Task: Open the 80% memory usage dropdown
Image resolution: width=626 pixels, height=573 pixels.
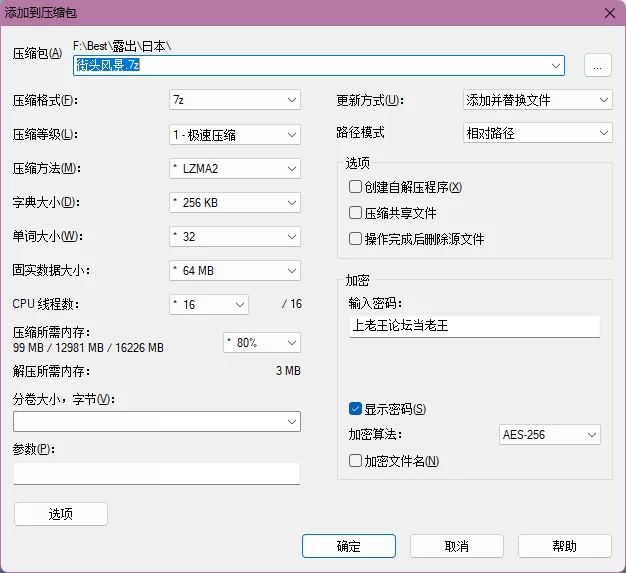Action: (262, 343)
